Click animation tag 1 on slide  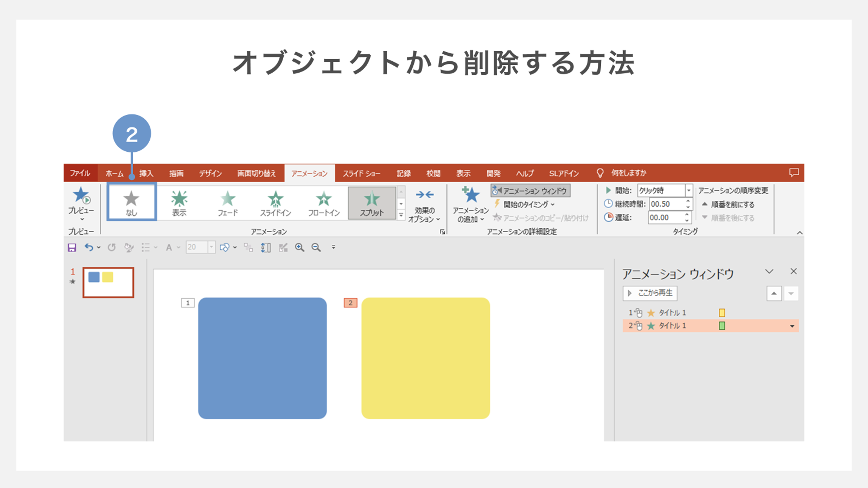click(x=188, y=303)
